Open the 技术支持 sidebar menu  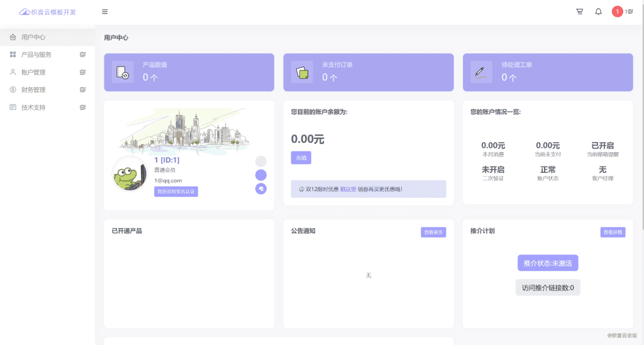(x=47, y=107)
